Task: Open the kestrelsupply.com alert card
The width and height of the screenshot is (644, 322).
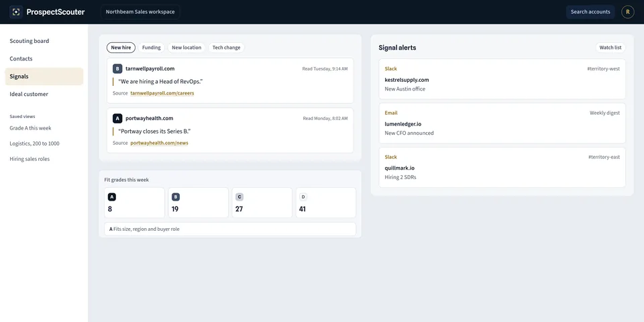Action: click(x=502, y=79)
